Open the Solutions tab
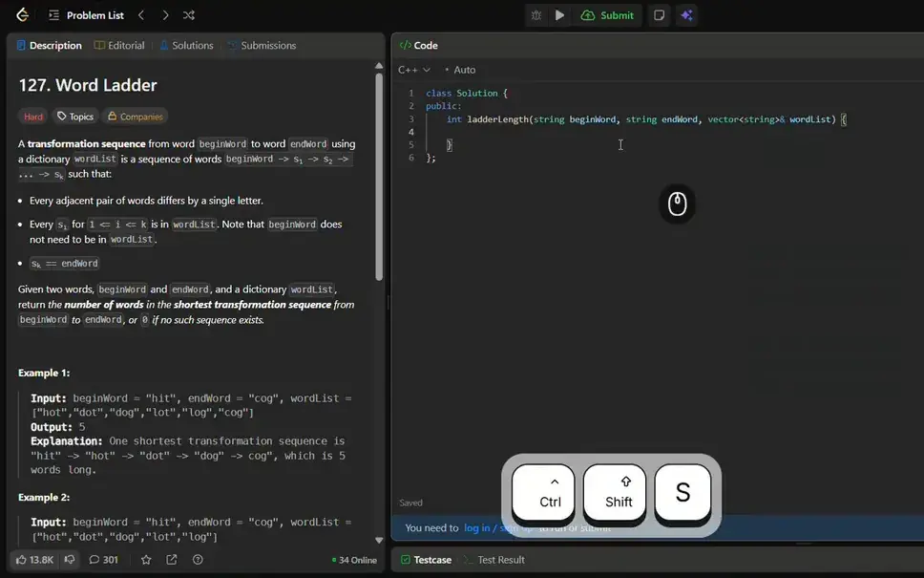Screen dimensions: 924x578 (186, 46)
